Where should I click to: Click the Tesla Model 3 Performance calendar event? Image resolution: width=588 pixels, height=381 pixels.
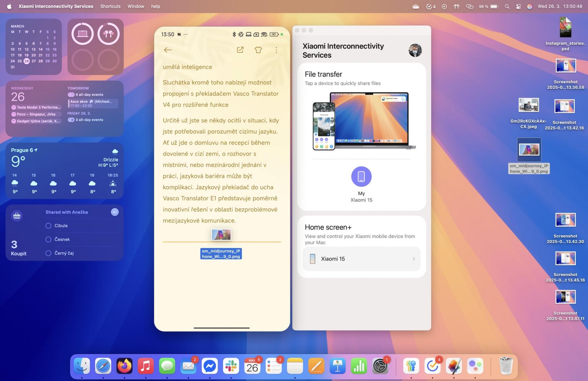tap(36, 107)
